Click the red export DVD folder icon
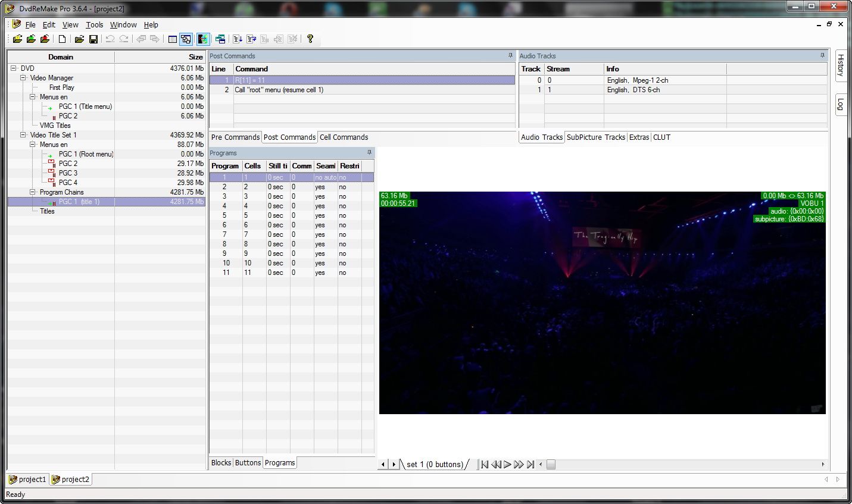852x504 pixels. coord(45,39)
